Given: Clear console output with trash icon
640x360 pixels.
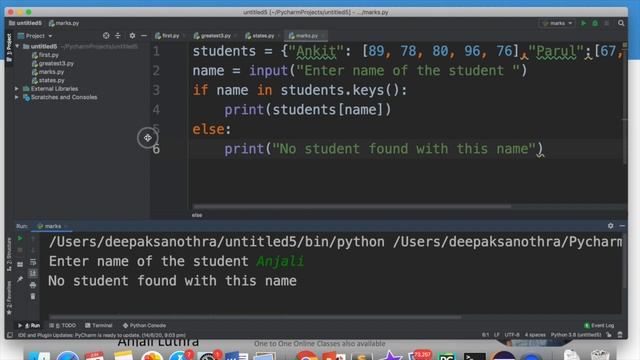Looking at the screenshot, I should point(33,296).
